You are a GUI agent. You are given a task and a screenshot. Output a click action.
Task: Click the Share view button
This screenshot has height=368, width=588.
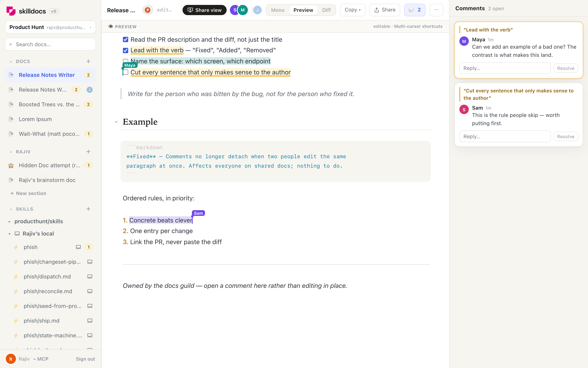pyautogui.click(x=205, y=10)
